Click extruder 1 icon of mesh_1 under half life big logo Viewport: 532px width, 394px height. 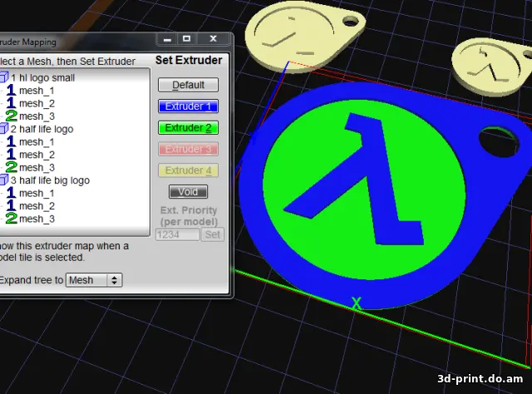(x=11, y=193)
